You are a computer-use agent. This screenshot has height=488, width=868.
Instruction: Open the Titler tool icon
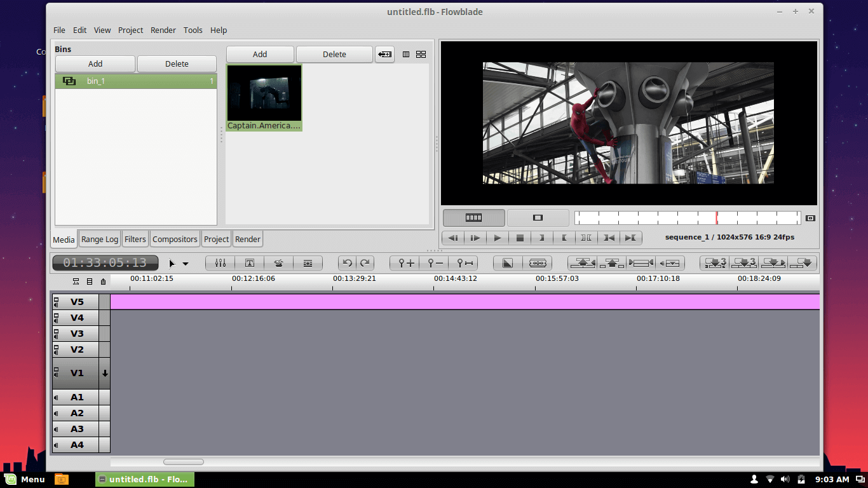coord(250,263)
